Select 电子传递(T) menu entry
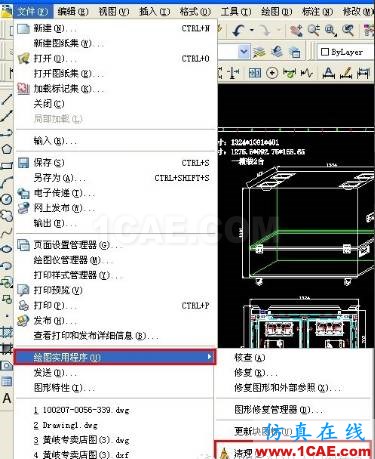 pos(116,193)
